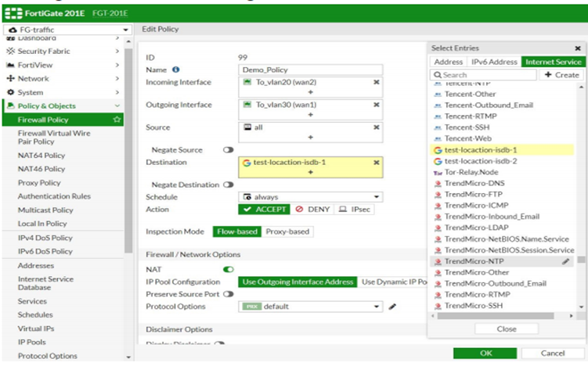This screenshot has width=588, height=373.
Task: Select Proxy-based inspection mode
Action: [x=287, y=231]
